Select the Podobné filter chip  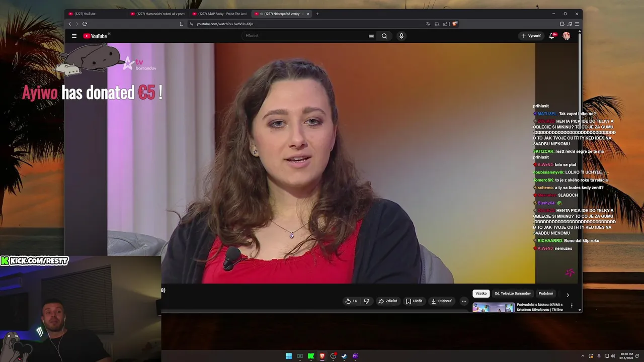pos(546,294)
